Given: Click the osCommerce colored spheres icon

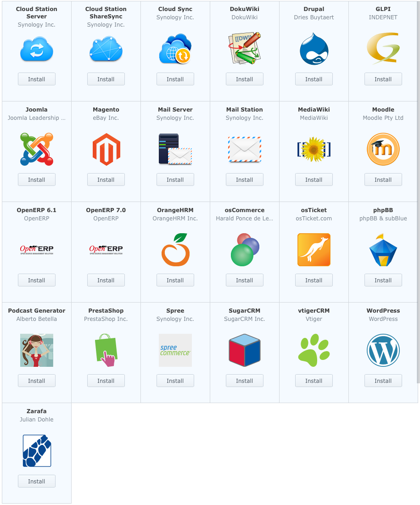Looking at the screenshot, I should [x=245, y=250].
